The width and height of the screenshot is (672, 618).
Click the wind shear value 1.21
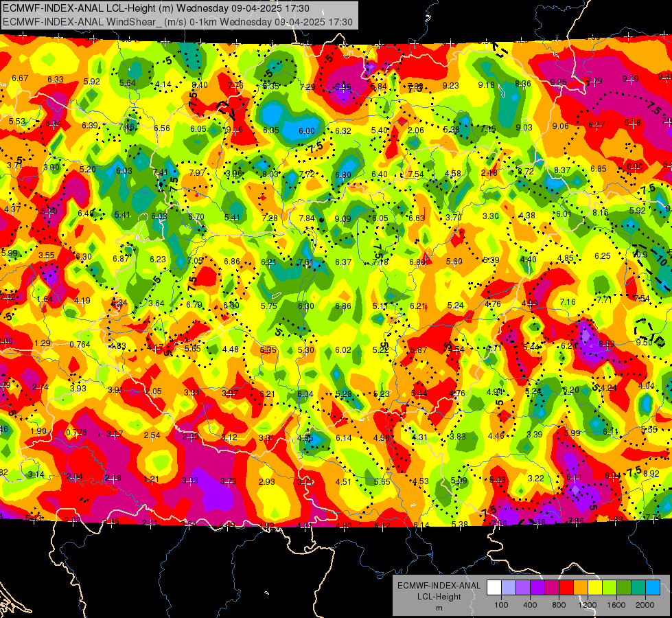coord(151,479)
